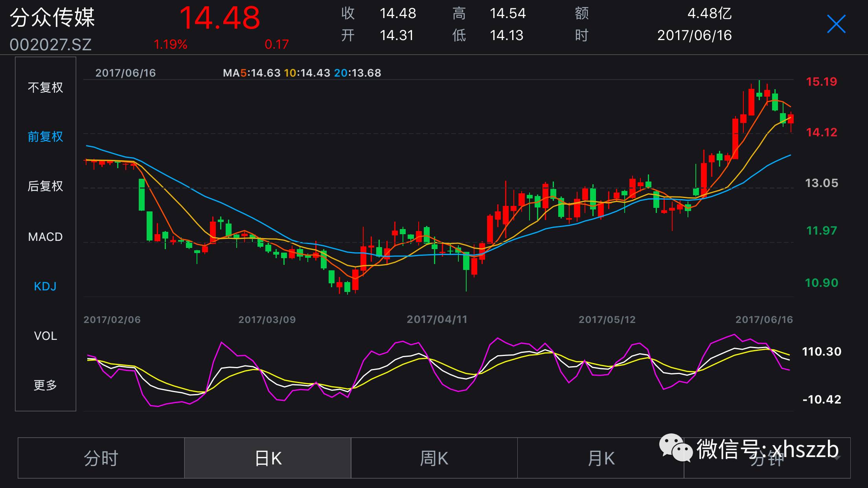Switch indicator panel to MACD

click(x=45, y=237)
